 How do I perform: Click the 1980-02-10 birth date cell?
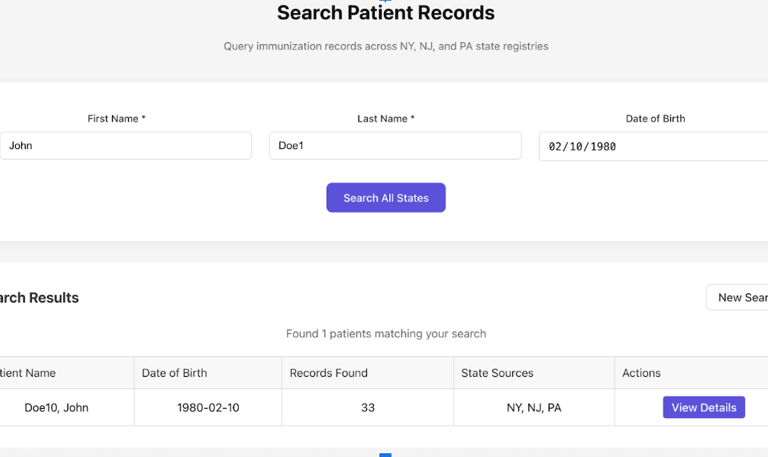pyautogui.click(x=208, y=408)
